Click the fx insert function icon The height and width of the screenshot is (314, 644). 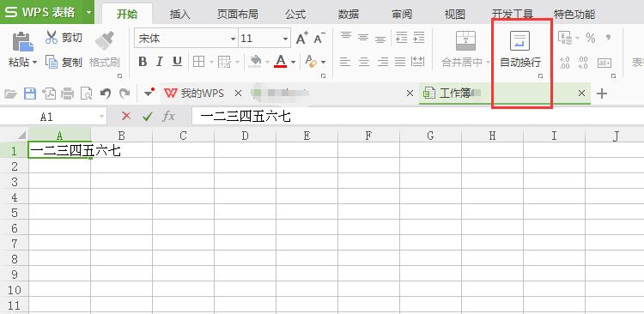[x=168, y=117]
